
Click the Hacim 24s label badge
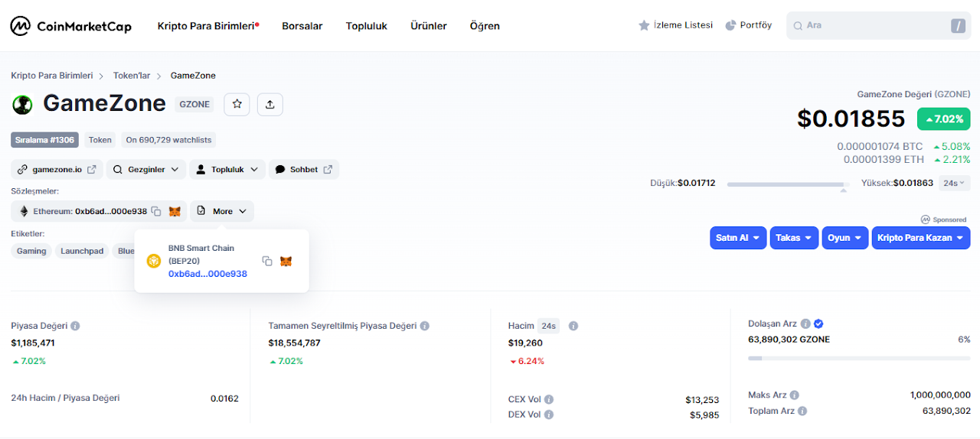(x=548, y=326)
